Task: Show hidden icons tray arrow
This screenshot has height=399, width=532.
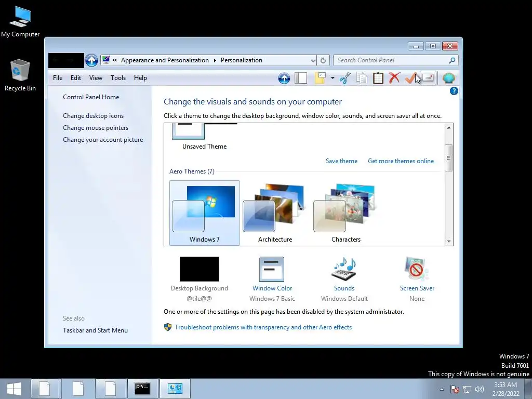Action: point(442,390)
